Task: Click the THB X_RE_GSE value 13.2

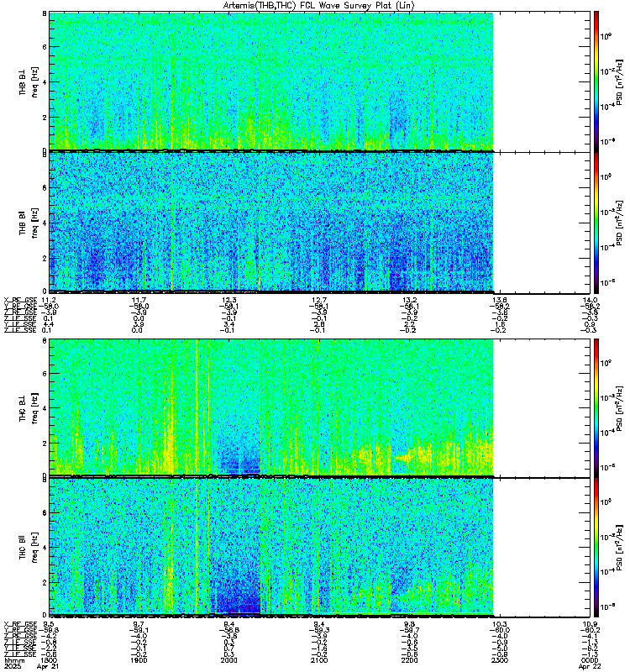Action: (410, 300)
